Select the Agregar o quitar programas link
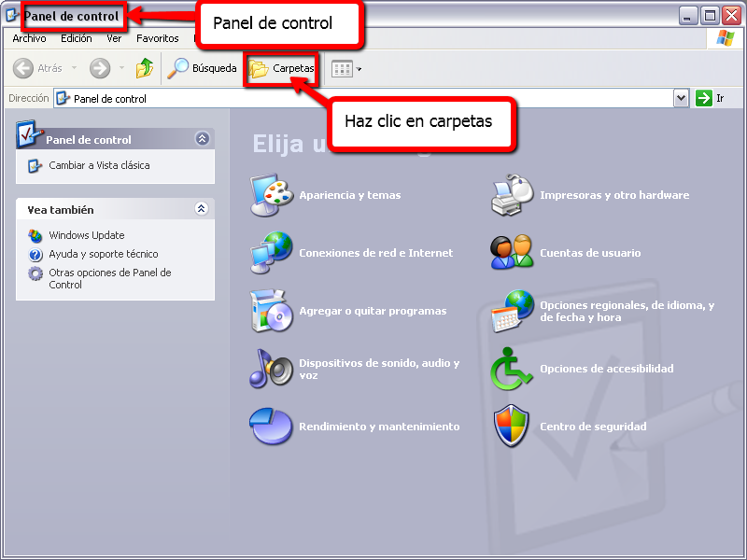 pyautogui.click(x=373, y=311)
